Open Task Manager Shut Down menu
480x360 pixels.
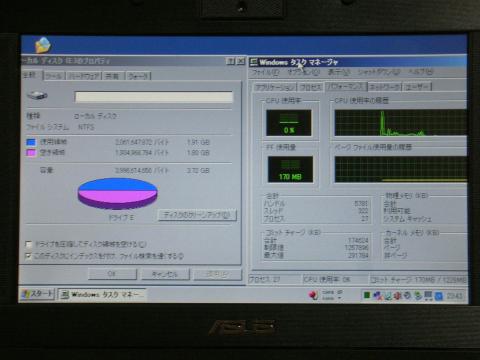pos(379,72)
